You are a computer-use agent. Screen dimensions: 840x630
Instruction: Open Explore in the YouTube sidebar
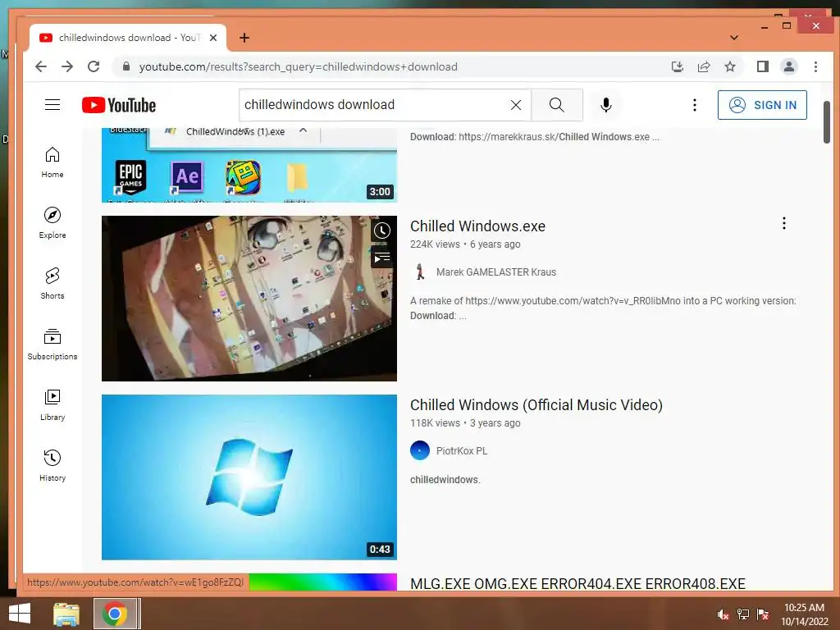pos(52,223)
